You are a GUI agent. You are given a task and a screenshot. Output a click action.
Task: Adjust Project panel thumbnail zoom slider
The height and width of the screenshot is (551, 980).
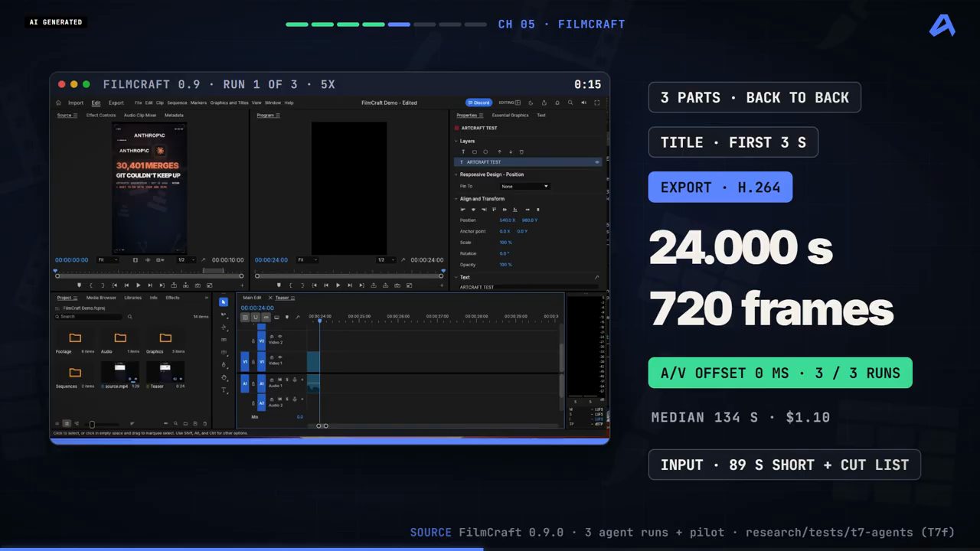pyautogui.click(x=92, y=423)
